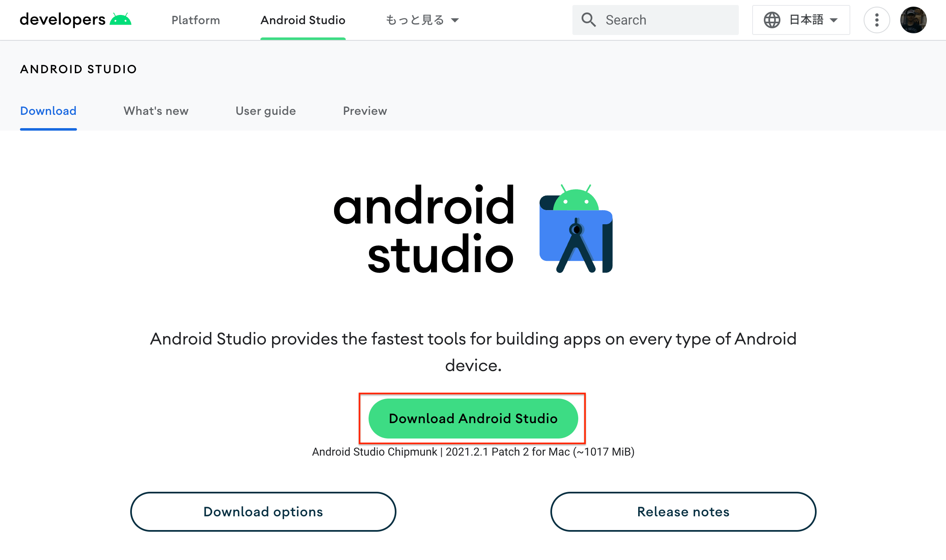
Task: Open the User guide tab
Action: 265,111
